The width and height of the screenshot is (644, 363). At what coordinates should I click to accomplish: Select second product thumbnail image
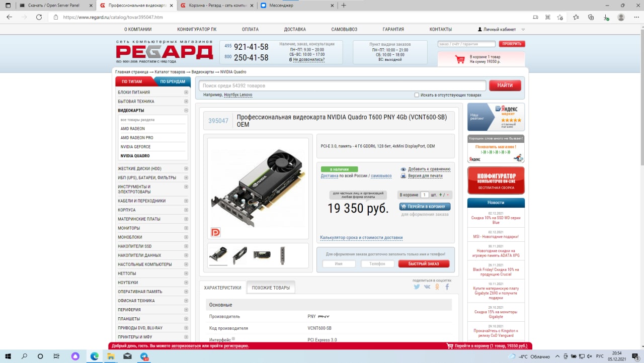(x=240, y=255)
